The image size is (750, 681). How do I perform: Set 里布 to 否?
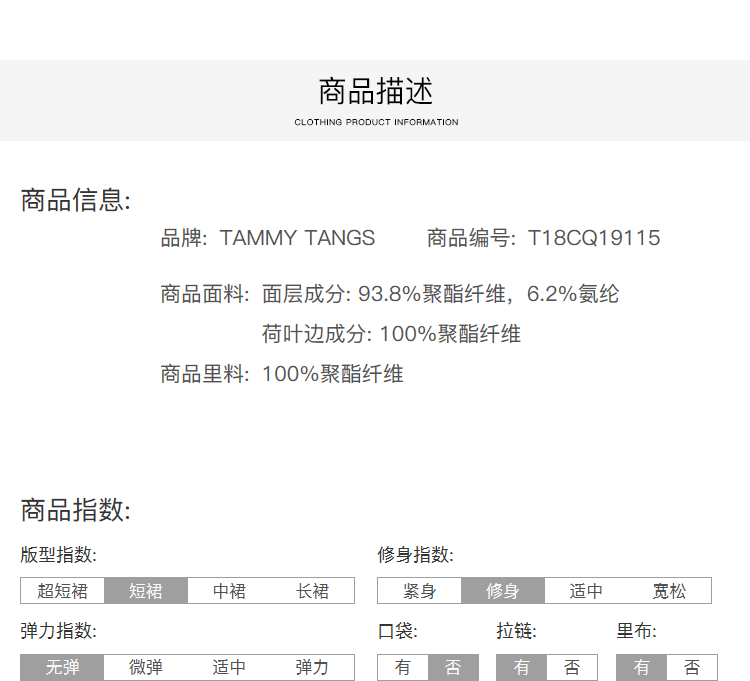[x=691, y=667]
